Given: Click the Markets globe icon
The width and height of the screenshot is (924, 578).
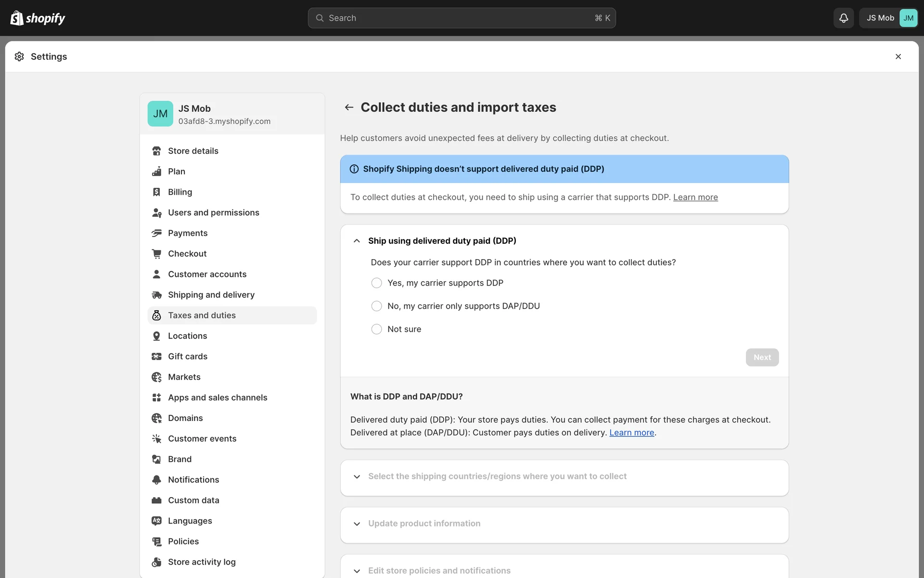Looking at the screenshot, I should 156,377.
